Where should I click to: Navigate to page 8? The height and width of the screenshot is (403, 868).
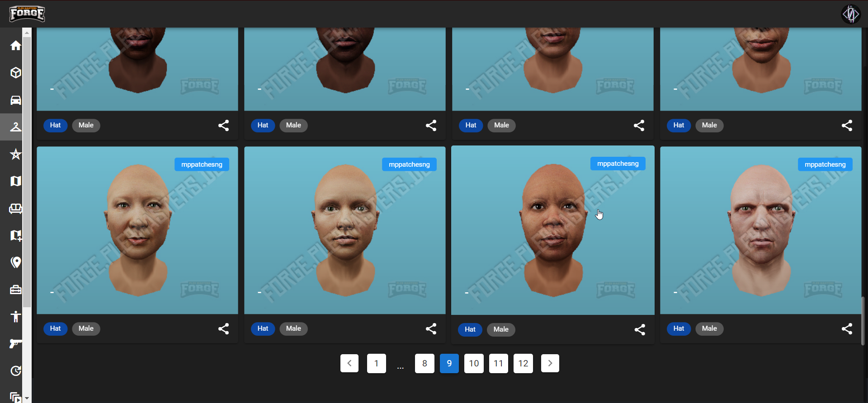tap(425, 363)
